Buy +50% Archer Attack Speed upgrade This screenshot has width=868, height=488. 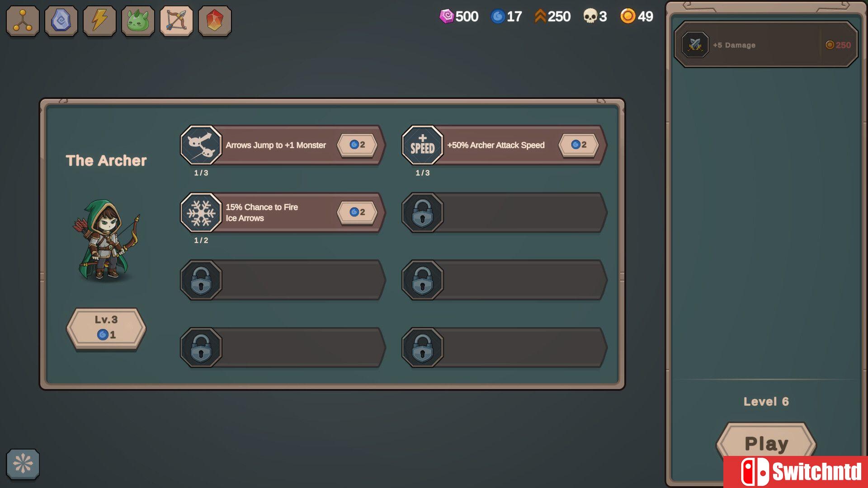point(579,145)
